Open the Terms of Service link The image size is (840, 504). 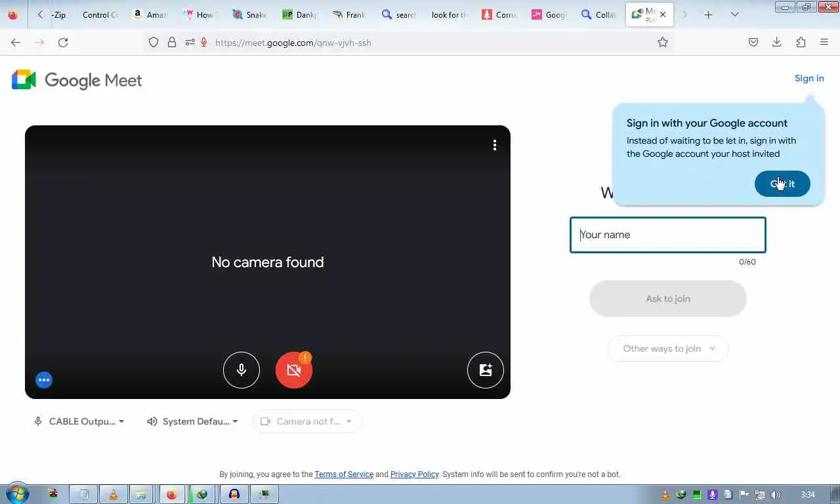[344, 474]
